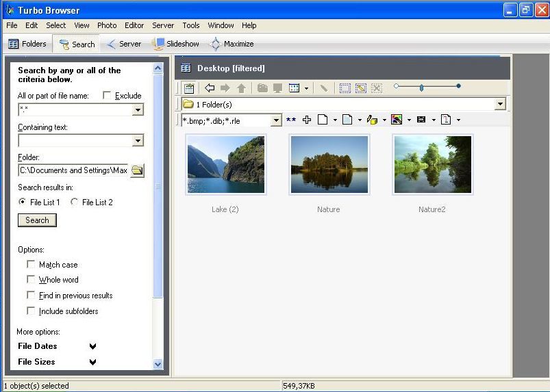Click the greyed folders icon in toolbar
This screenshot has height=392, width=550.
[262, 88]
